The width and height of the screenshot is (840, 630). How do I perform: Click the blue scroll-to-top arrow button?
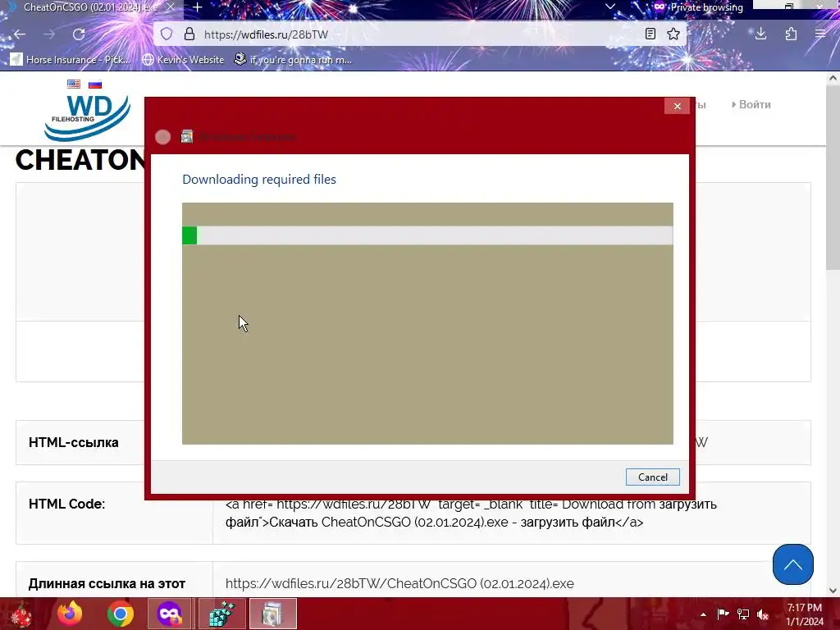click(x=793, y=564)
